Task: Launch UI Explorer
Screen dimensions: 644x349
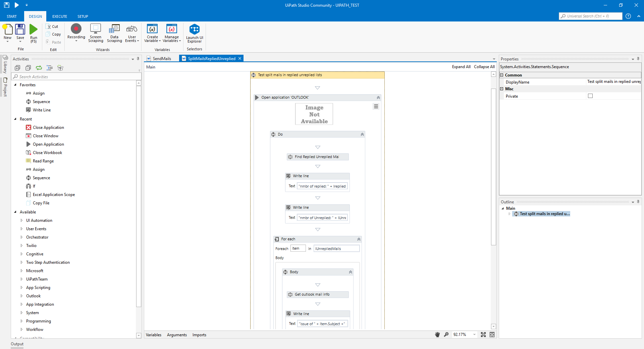Action: coord(195,29)
